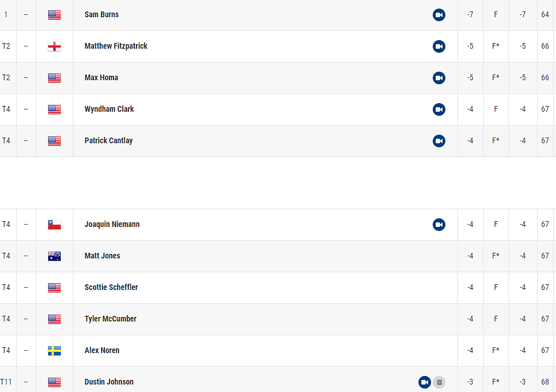Click the Australia flag beside Matt Jones

(54, 256)
